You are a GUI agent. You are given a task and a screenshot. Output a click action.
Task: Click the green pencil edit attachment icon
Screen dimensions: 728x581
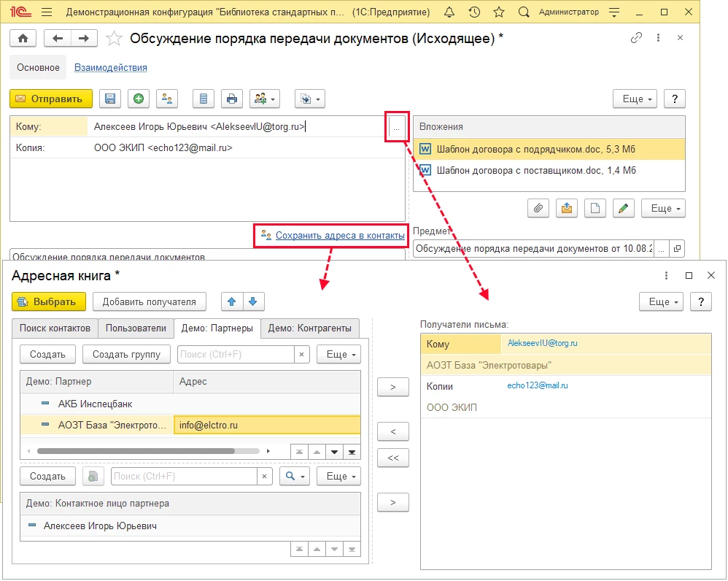coord(622,209)
